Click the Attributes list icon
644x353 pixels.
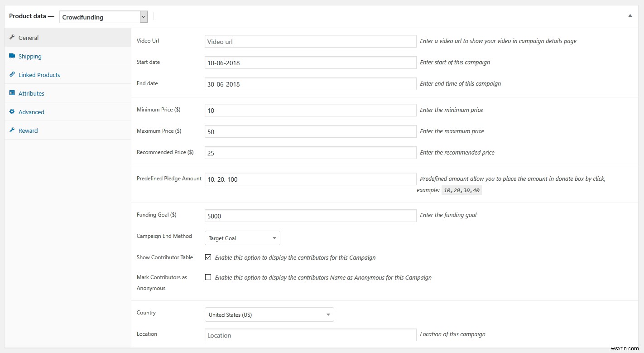click(x=12, y=93)
